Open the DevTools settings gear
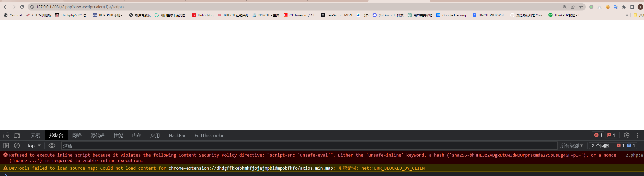Screen dimensions: 644x176 point(626,135)
